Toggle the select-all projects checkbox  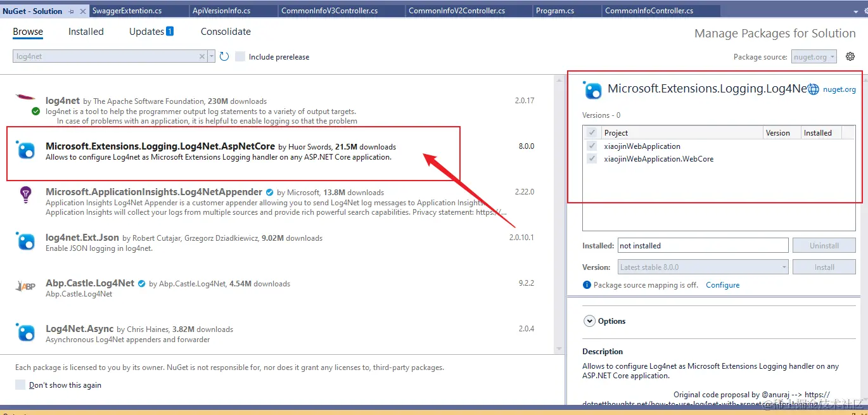[x=592, y=132]
